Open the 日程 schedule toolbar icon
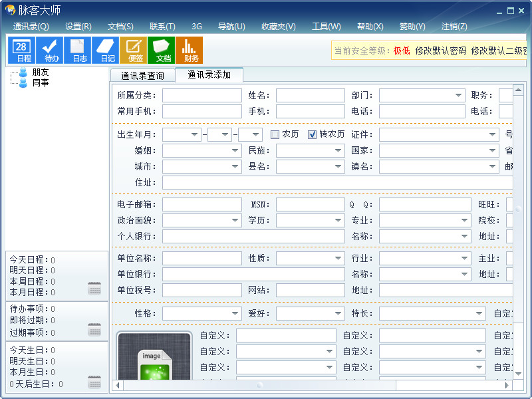 pos(21,51)
